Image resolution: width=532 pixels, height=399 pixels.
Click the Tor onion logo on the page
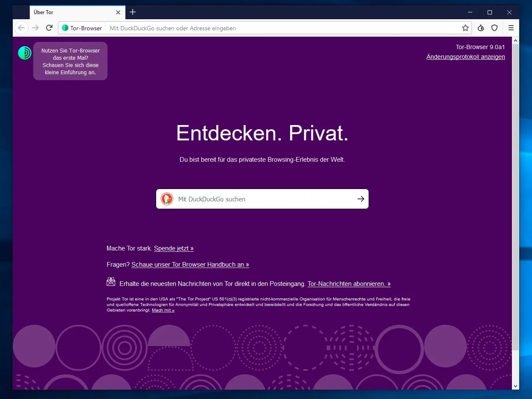coord(25,53)
